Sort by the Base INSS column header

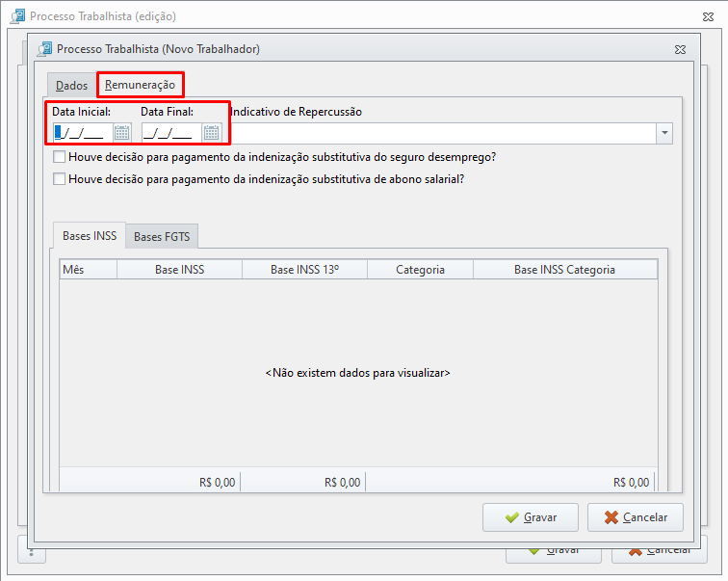pyautogui.click(x=180, y=270)
